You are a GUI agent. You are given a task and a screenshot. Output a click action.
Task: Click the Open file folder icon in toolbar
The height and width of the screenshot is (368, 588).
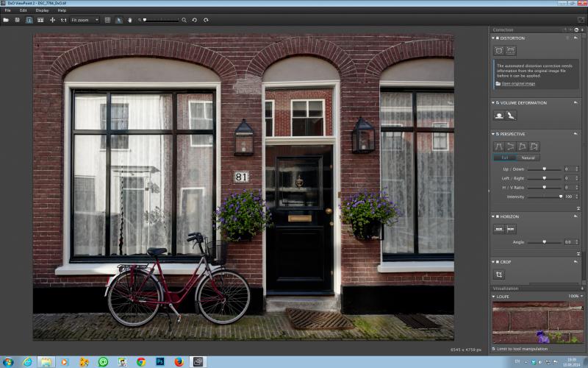(6, 20)
